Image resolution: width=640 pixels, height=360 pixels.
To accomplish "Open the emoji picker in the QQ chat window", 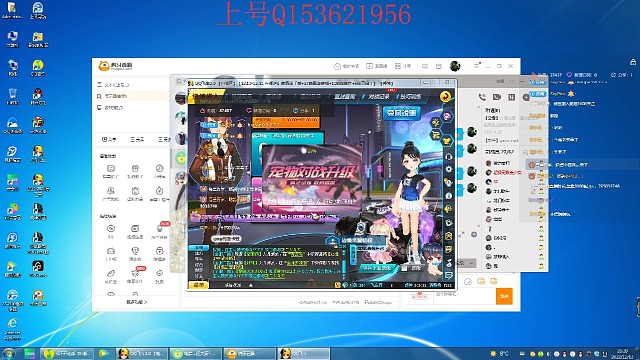I will [x=468, y=281].
